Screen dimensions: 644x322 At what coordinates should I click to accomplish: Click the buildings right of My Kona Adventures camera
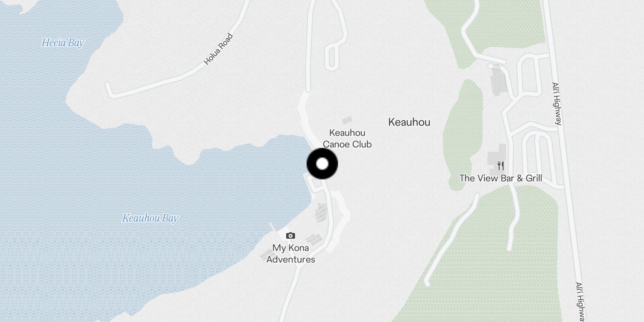[x=314, y=239]
